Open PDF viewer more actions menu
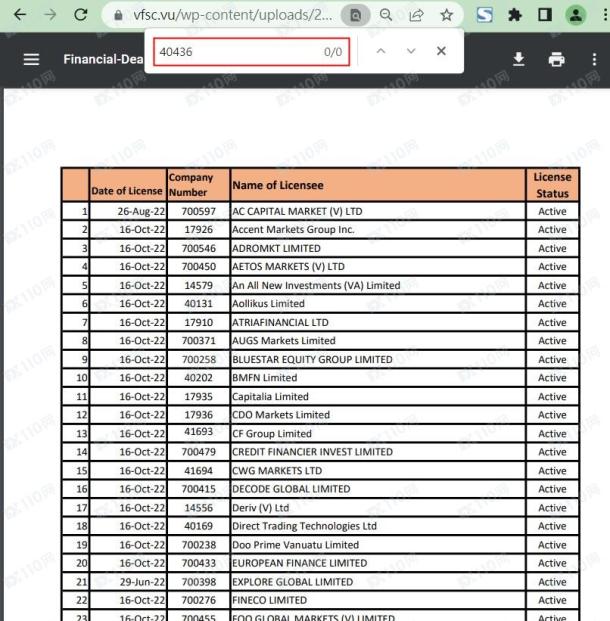Image resolution: width=610 pixels, height=621 pixels. point(594,59)
